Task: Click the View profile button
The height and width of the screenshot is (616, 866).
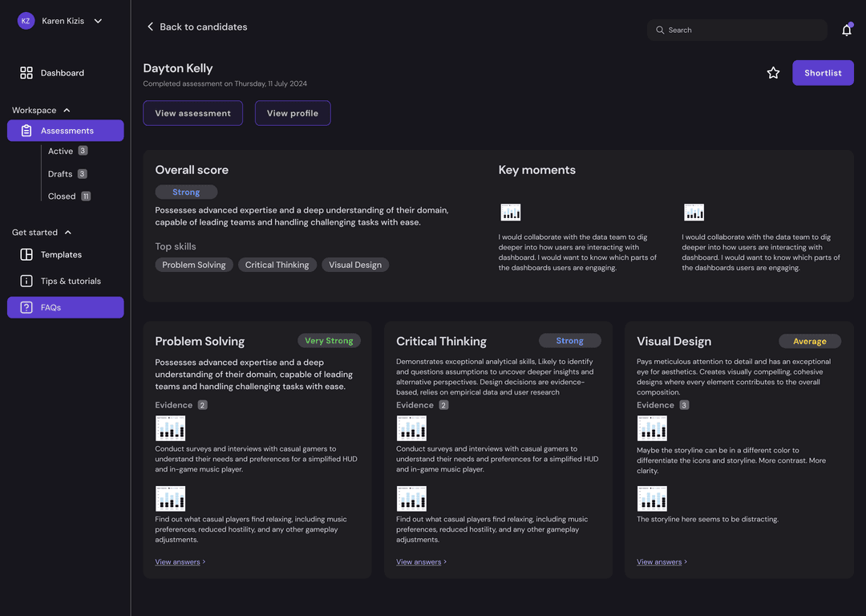Action: [x=293, y=113]
